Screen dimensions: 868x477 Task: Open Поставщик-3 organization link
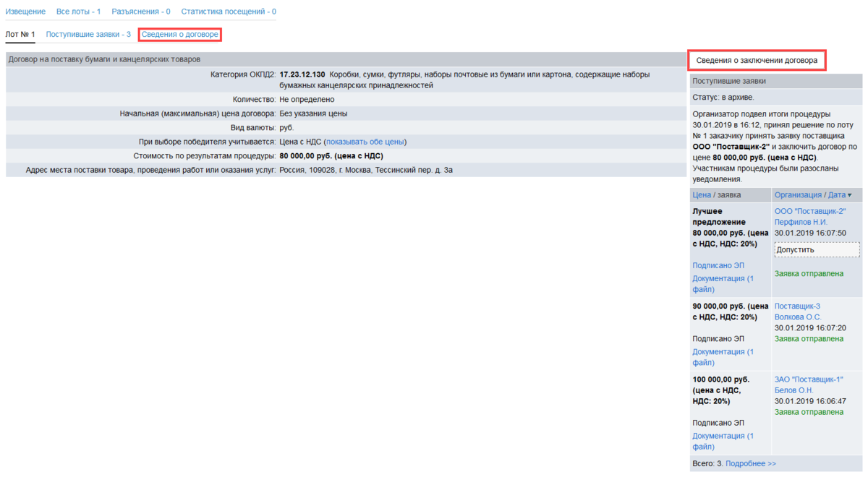797,306
